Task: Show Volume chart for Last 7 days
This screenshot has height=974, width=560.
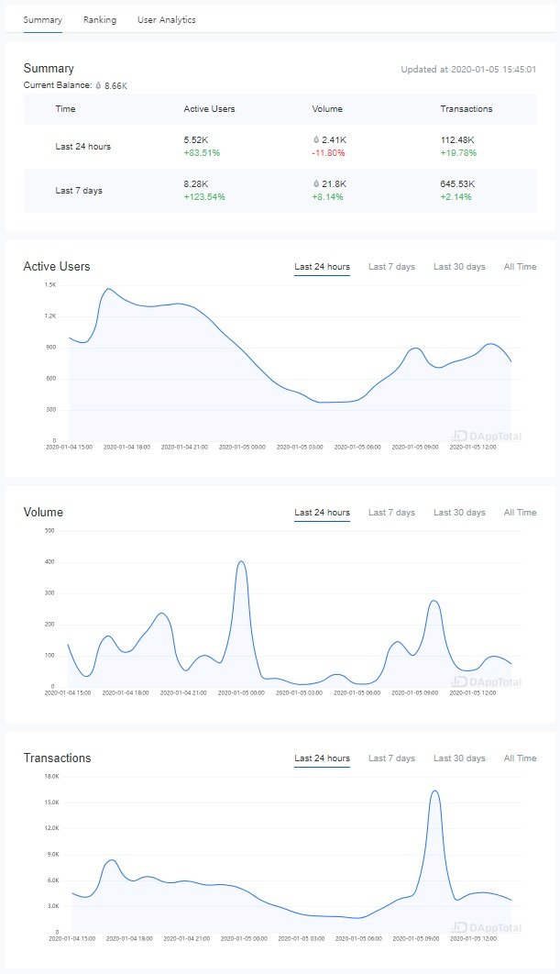Action: 391,513
